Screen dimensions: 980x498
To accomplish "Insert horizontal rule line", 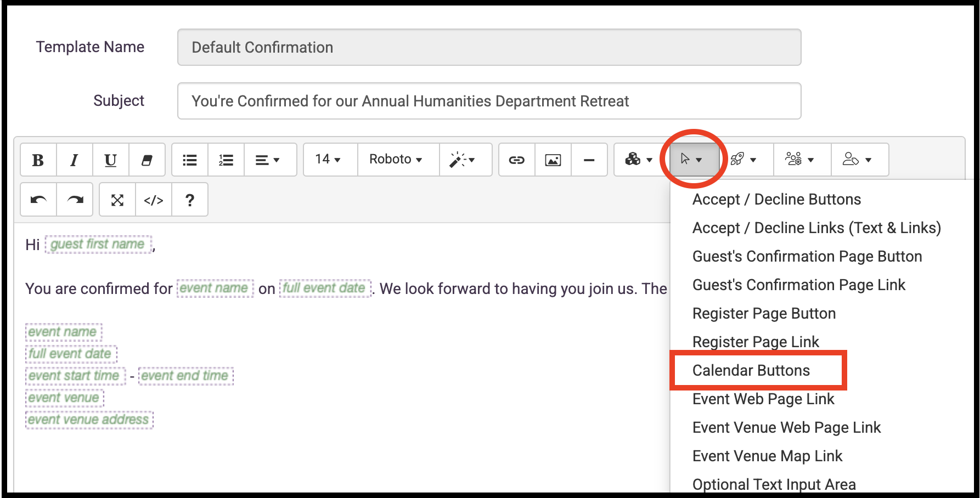I will click(x=589, y=160).
